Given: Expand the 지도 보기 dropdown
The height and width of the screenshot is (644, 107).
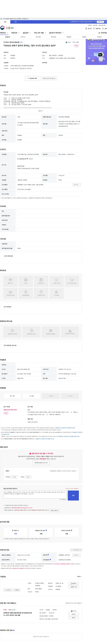Looking at the screenshot, I should (76, 185).
